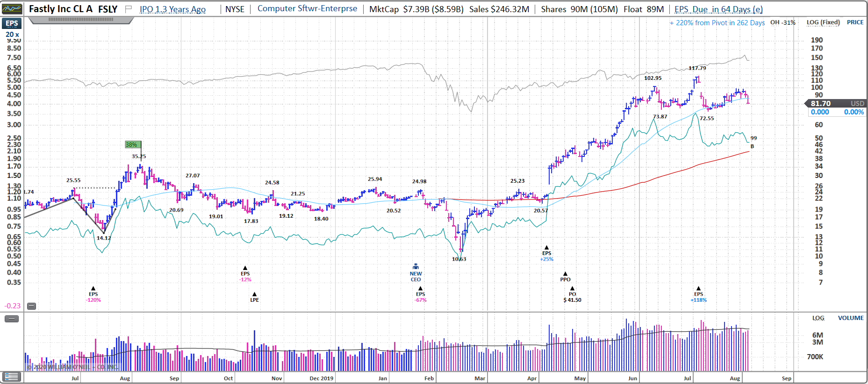Screen dimensions: 868x384
Task: Click the PPO event marker
Action: pyautogui.click(x=565, y=277)
